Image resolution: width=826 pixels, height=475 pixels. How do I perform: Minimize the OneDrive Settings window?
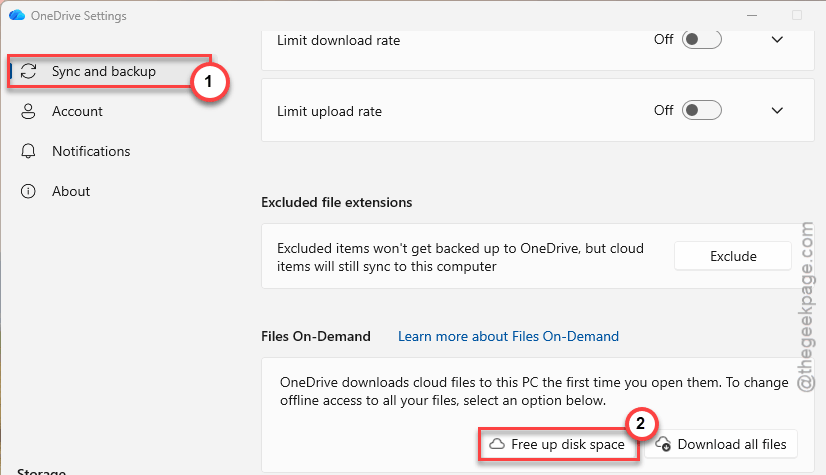752,16
